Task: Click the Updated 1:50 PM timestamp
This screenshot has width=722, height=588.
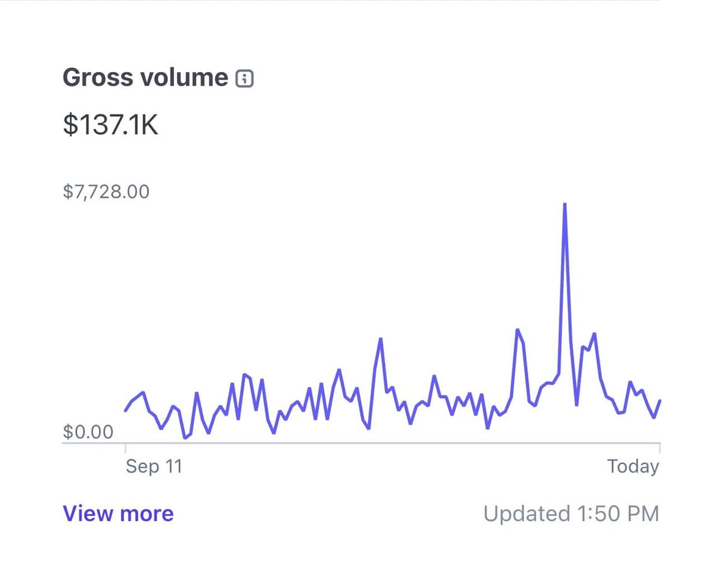Action: point(571,513)
